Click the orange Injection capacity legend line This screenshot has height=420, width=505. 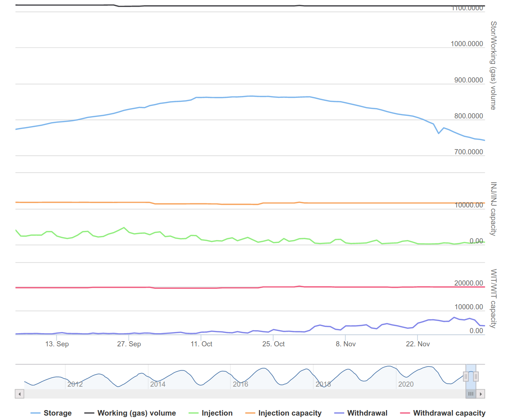pyautogui.click(x=250, y=413)
